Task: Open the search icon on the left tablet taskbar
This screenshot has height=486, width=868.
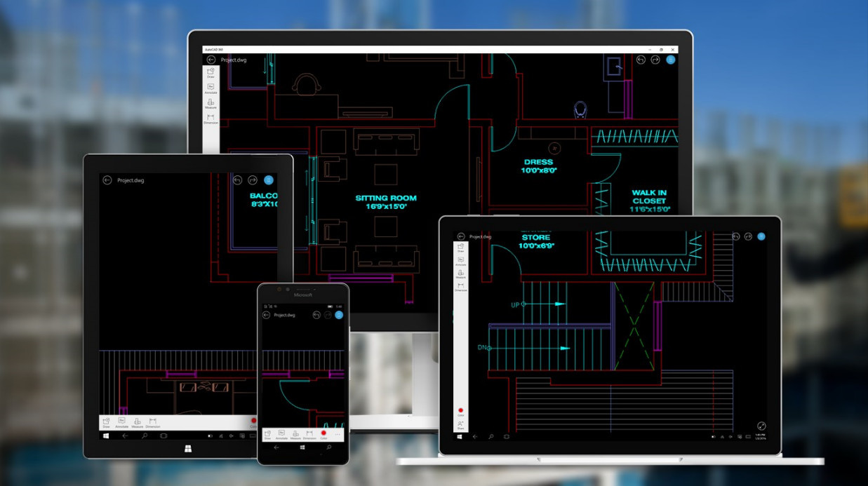Action: click(x=145, y=436)
